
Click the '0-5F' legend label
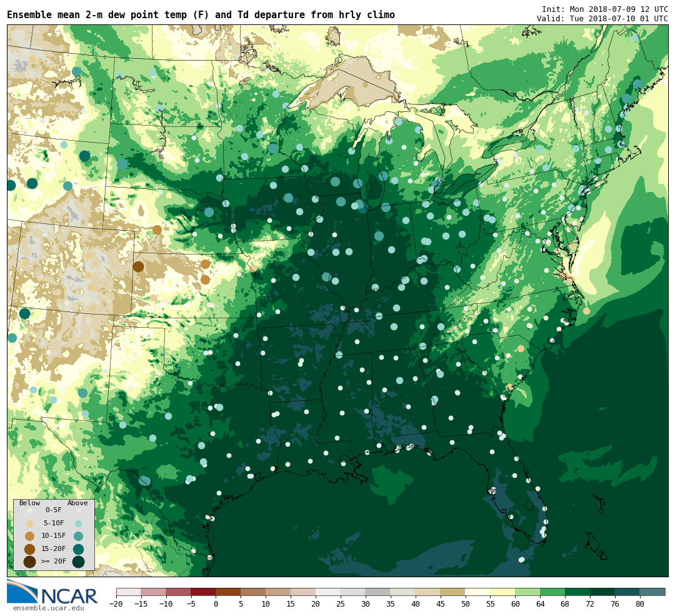(54, 510)
